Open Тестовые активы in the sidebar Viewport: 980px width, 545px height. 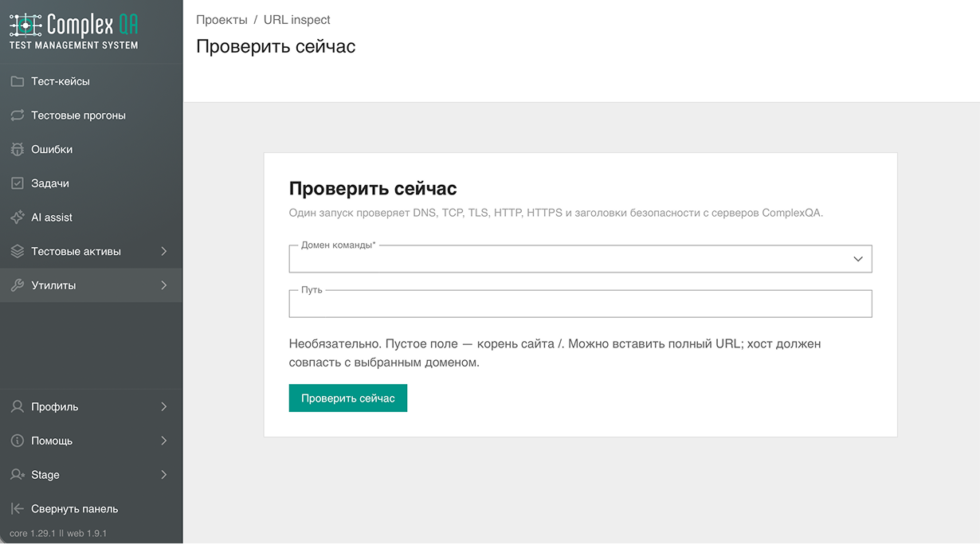(92, 251)
